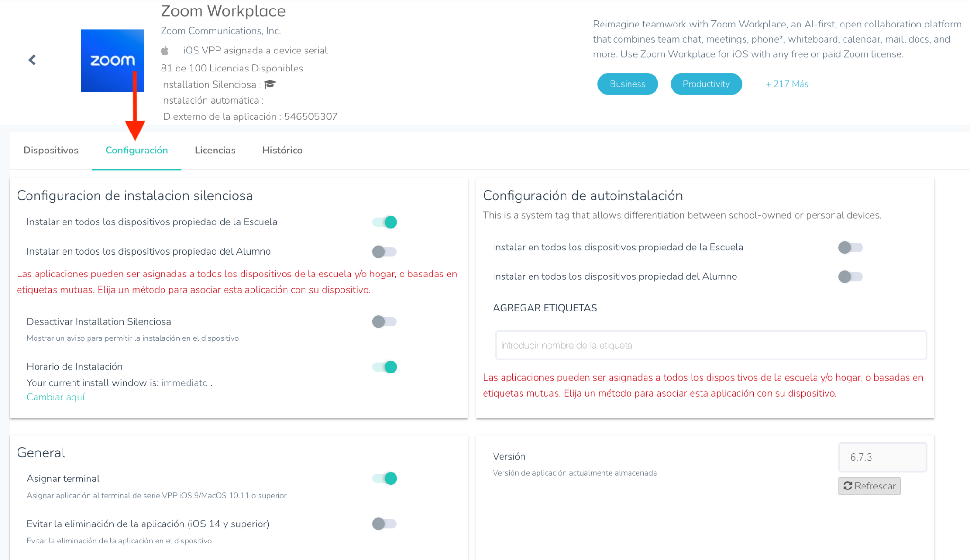The image size is (970, 560).
Task: Click the tag name input field
Action: (710, 346)
